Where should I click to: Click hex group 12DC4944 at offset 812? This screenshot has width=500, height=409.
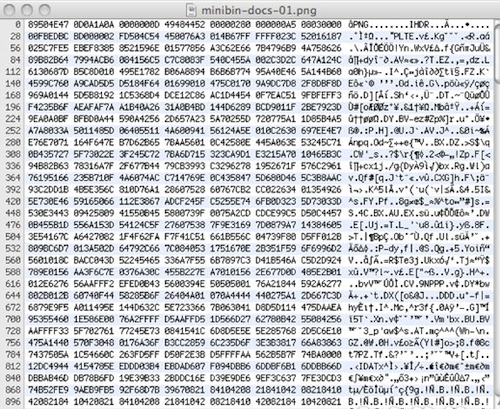pyautogui.click(x=48, y=366)
